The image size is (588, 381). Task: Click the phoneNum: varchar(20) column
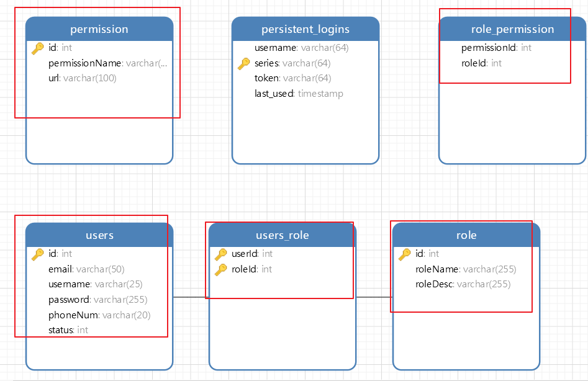coord(99,315)
